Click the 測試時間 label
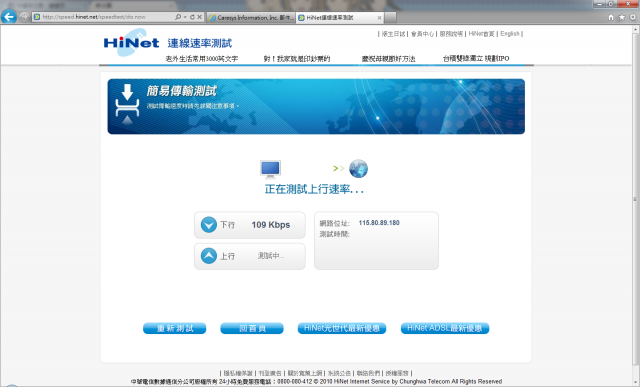640x387 pixels. (334, 234)
